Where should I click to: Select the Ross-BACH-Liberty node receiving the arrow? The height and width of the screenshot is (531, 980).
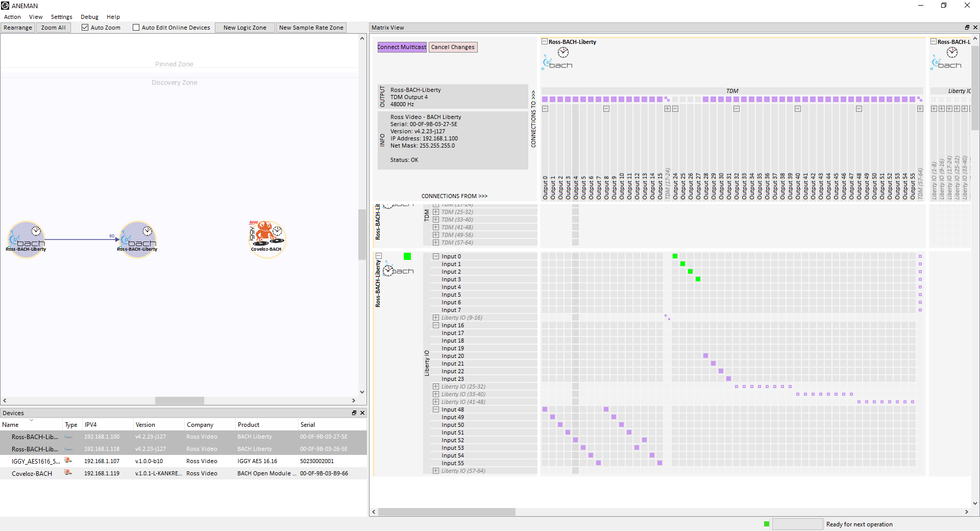(x=138, y=239)
